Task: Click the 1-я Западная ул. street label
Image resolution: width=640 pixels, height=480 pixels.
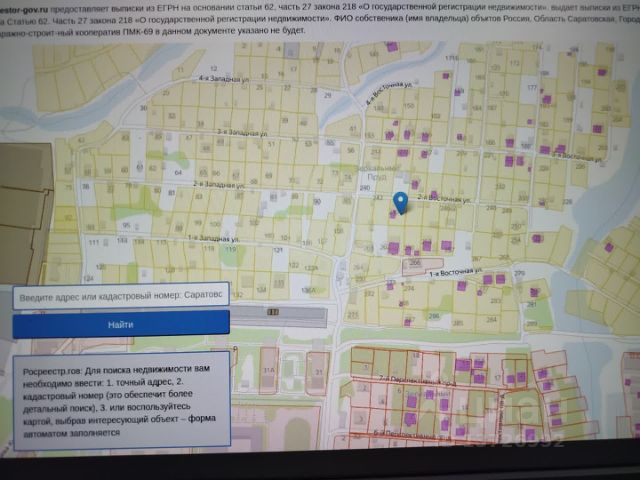Action: click(x=213, y=238)
